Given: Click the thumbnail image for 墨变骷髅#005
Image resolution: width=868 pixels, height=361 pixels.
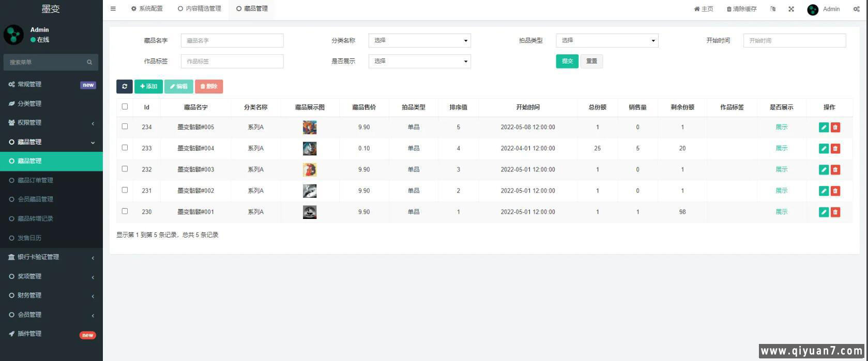Looking at the screenshot, I should click(310, 128).
